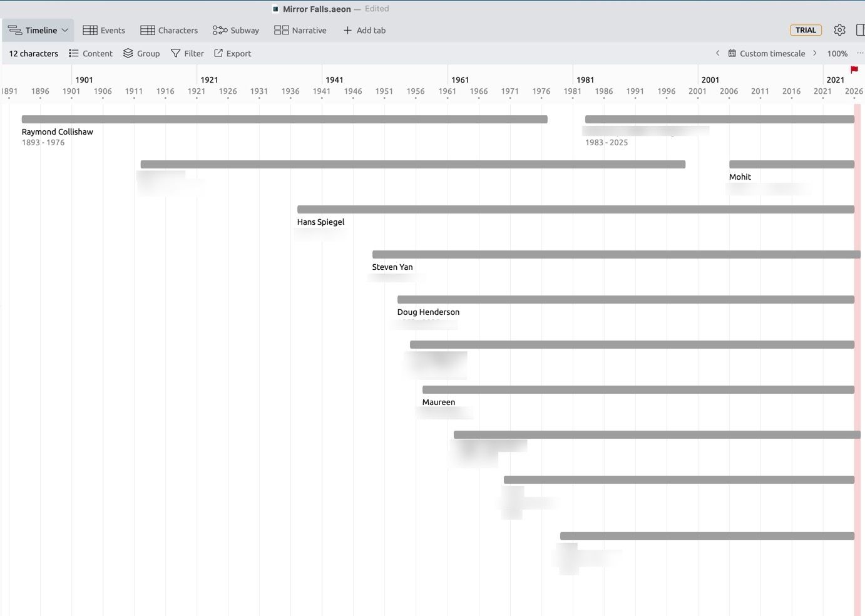Toggle the sidebar panel icon at top right

[860, 30]
